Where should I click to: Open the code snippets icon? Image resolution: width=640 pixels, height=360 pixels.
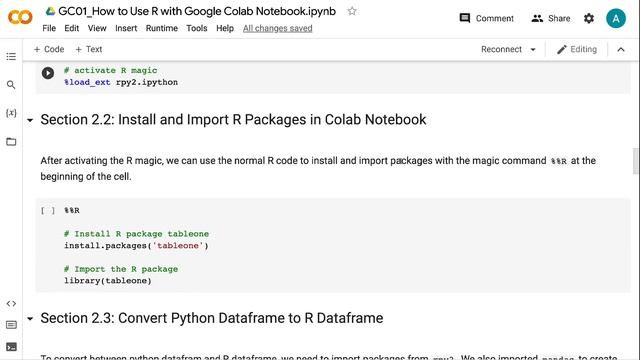pyautogui.click(x=11, y=303)
